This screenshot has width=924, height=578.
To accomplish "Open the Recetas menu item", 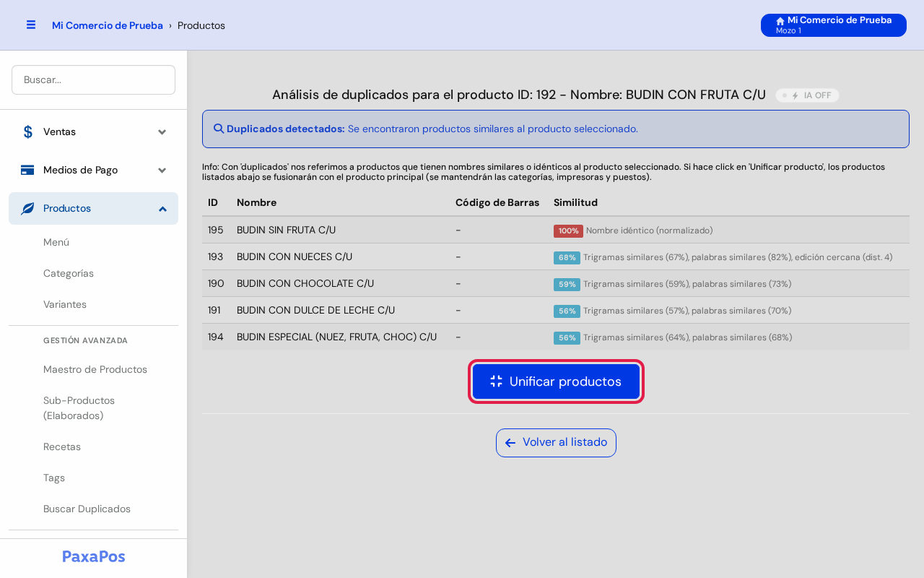I will [62, 447].
